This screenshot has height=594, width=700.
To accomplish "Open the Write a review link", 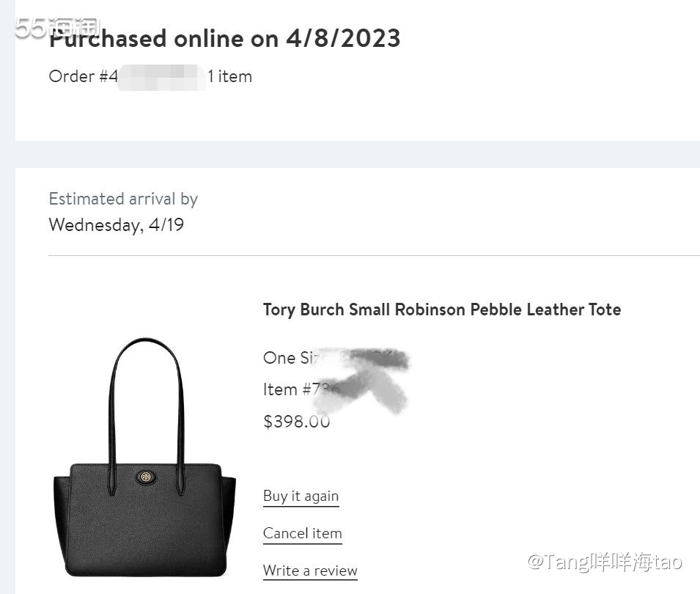I will 310,571.
